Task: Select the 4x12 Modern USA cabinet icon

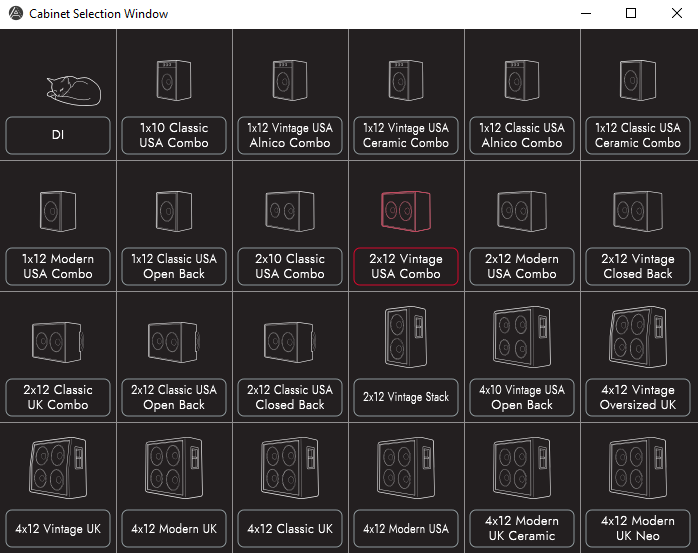Action: pyautogui.click(x=406, y=468)
